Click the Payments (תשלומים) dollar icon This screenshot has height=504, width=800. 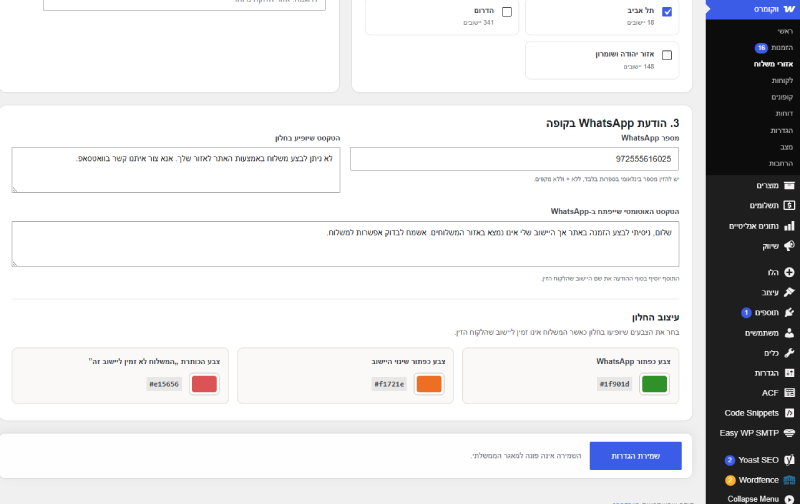point(789,205)
